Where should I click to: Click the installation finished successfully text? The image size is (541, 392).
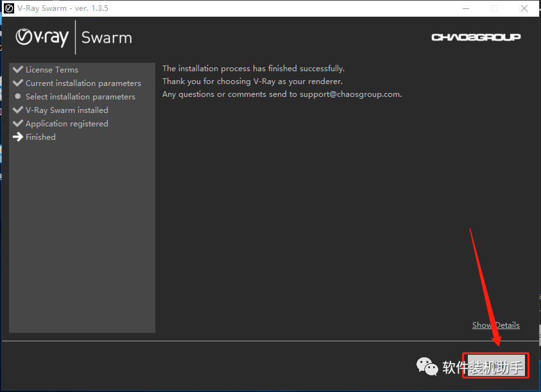point(253,68)
